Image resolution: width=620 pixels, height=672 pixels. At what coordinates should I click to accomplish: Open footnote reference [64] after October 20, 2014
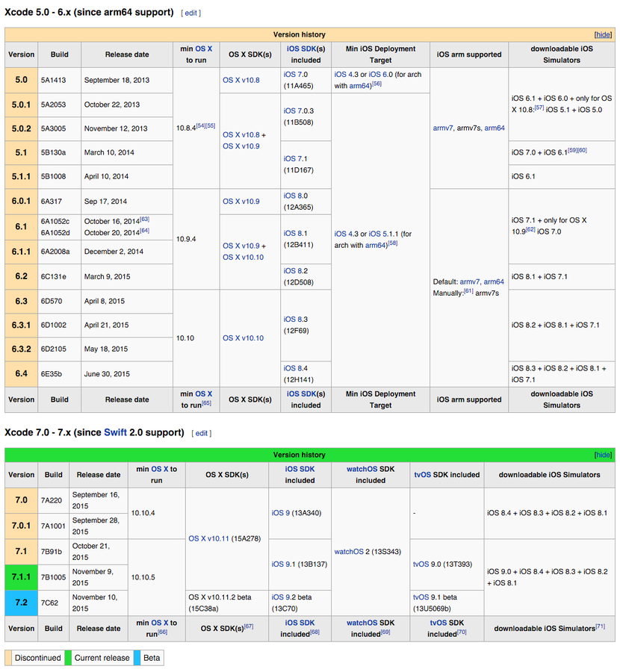point(144,231)
